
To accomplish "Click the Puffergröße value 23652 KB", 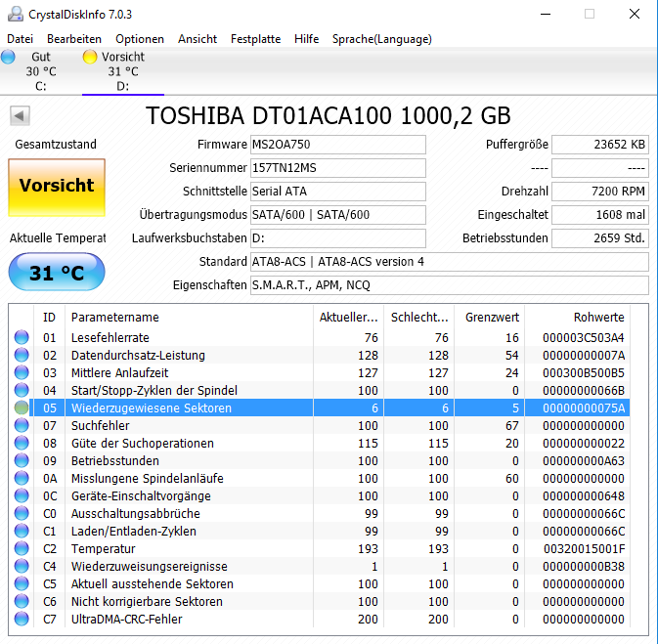I will (600, 145).
